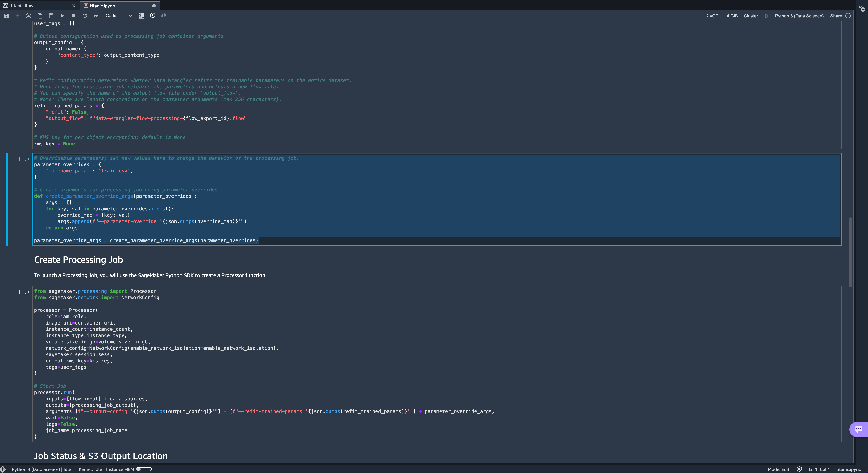The width and height of the screenshot is (868, 473).
Task: Click the Cluster button
Action: pos(751,16)
